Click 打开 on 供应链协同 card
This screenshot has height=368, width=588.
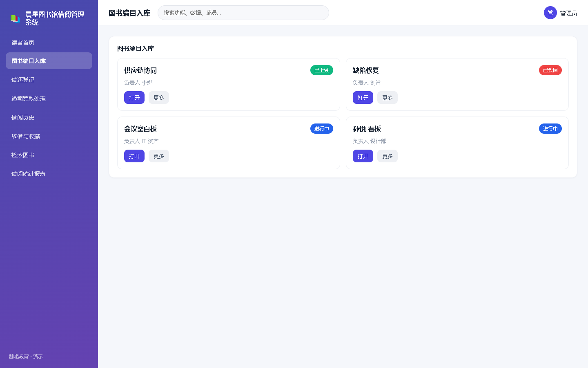[x=134, y=98]
